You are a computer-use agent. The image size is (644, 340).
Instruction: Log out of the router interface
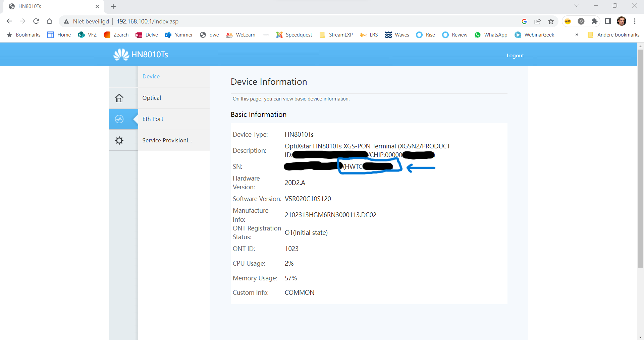click(515, 56)
